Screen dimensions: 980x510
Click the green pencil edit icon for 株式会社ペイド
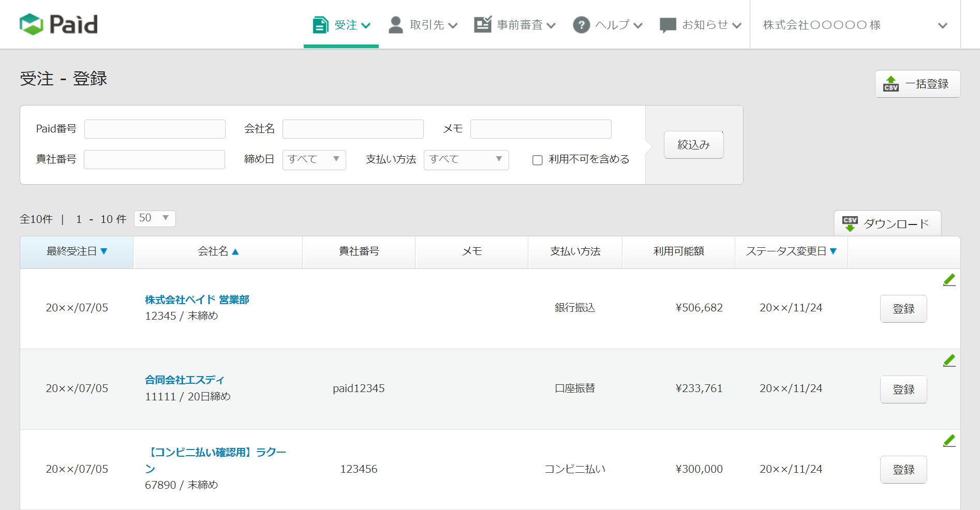(949, 280)
